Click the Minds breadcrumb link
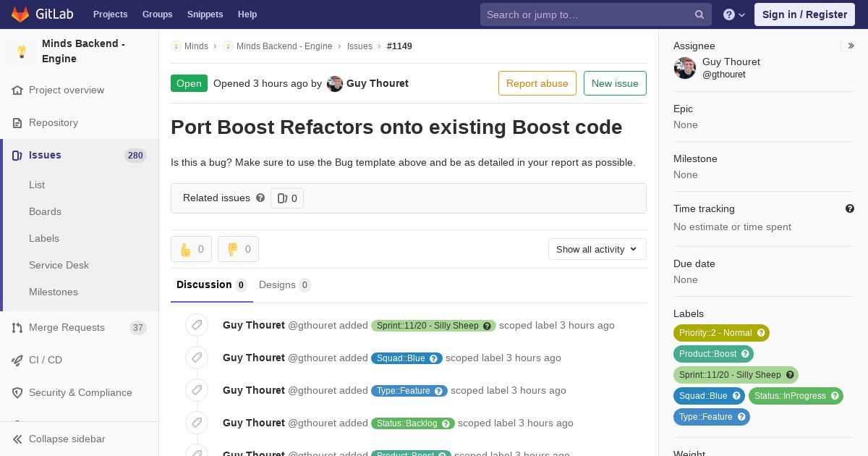The height and width of the screenshot is (456, 868). point(196,46)
